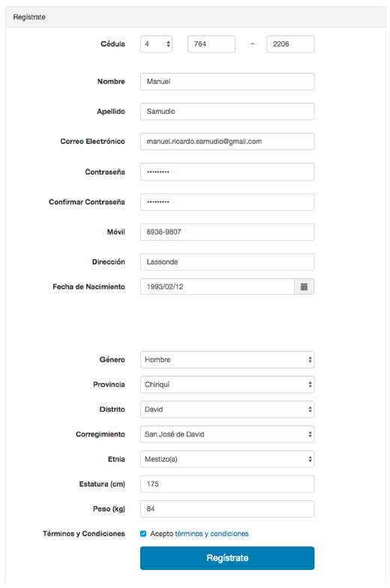Focus the Contraseña password field

coord(227,172)
